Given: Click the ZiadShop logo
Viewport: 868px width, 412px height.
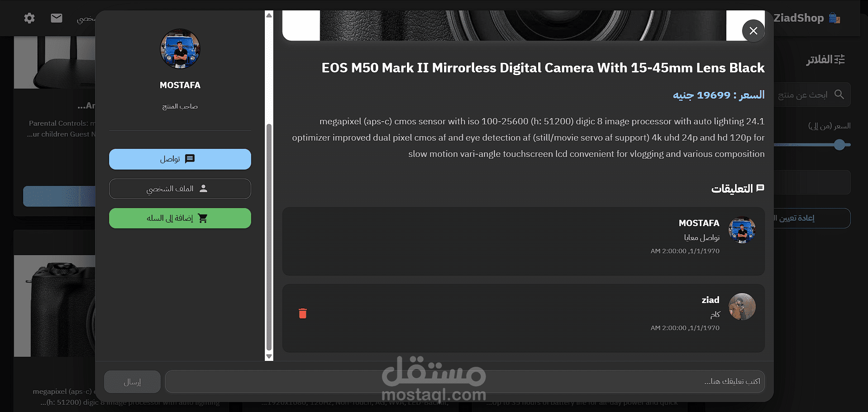Looking at the screenshot, I should pos(806,18).
